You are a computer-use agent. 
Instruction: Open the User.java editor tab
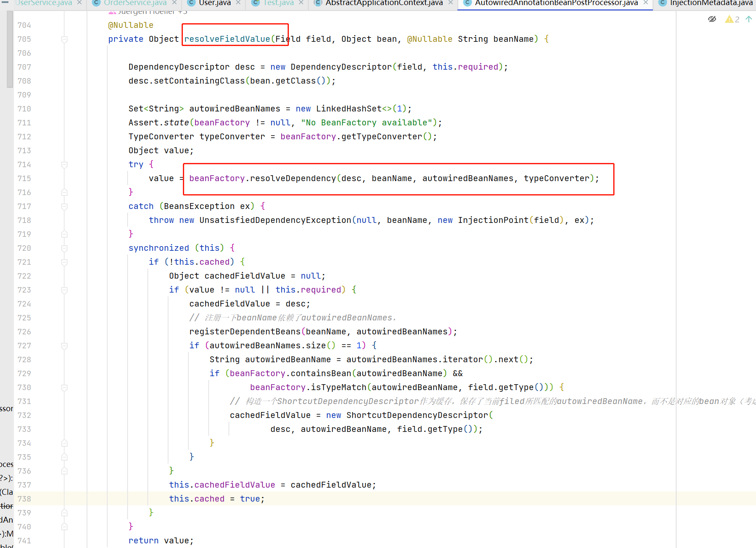coord(215,3)
